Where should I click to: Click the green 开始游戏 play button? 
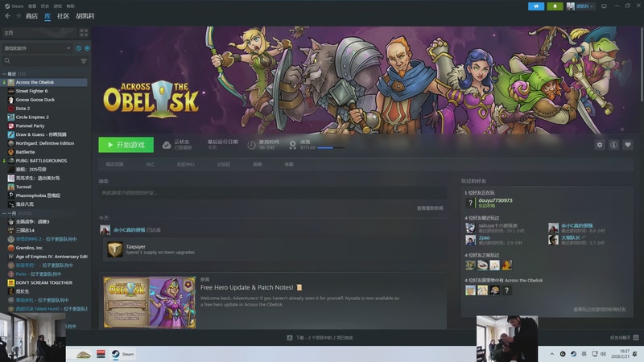coord(126,145)
